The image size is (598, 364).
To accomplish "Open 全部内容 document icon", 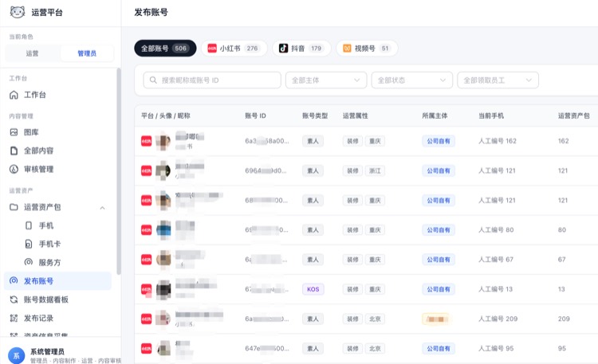I will pos(14,151).
